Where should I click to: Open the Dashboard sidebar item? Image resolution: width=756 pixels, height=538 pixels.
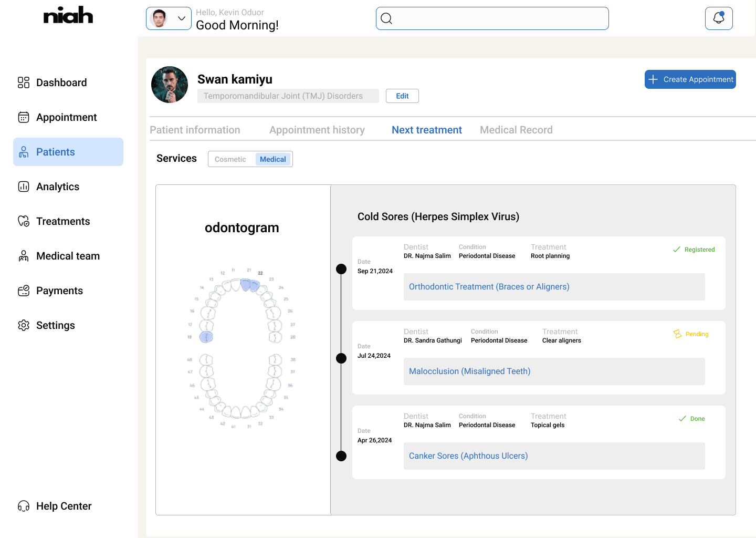click(x=52, y=82)
